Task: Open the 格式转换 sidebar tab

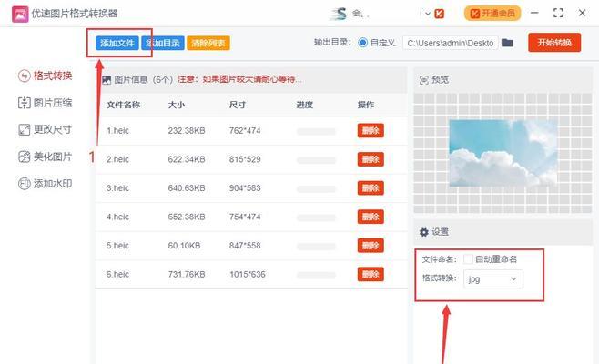Action: 46,76
